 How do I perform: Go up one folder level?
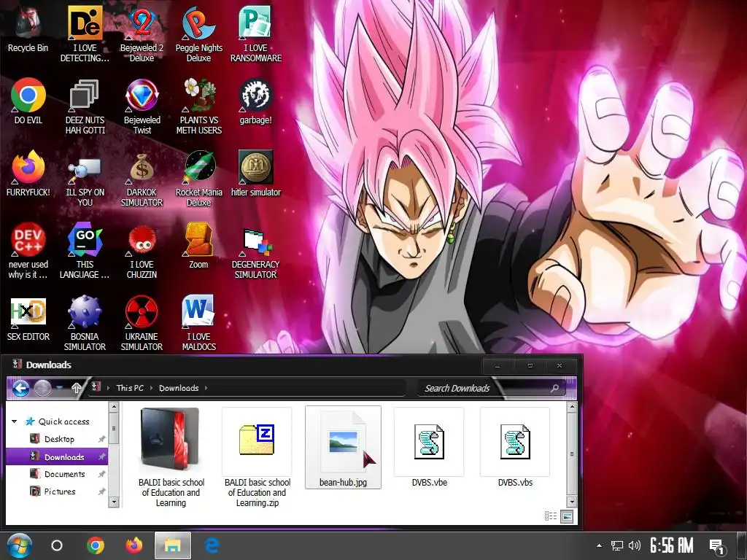76,388
